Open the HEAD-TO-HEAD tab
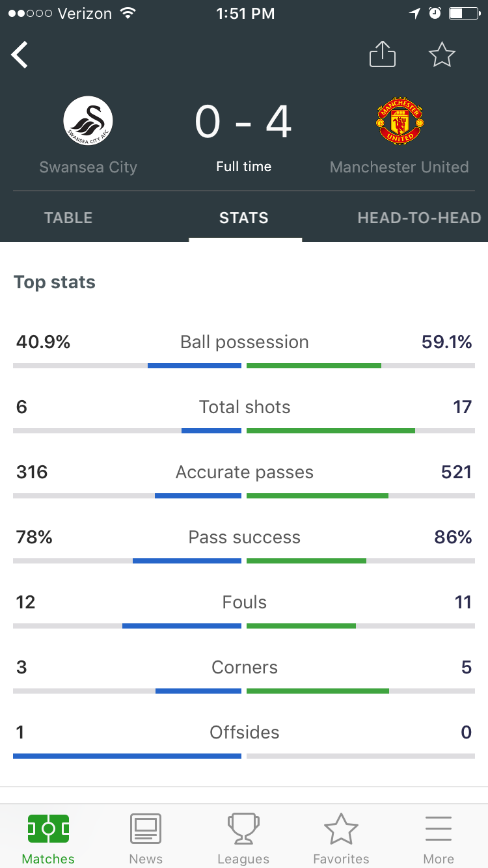Viewport: 488px width, 868px height. click(x=419, y=218)
